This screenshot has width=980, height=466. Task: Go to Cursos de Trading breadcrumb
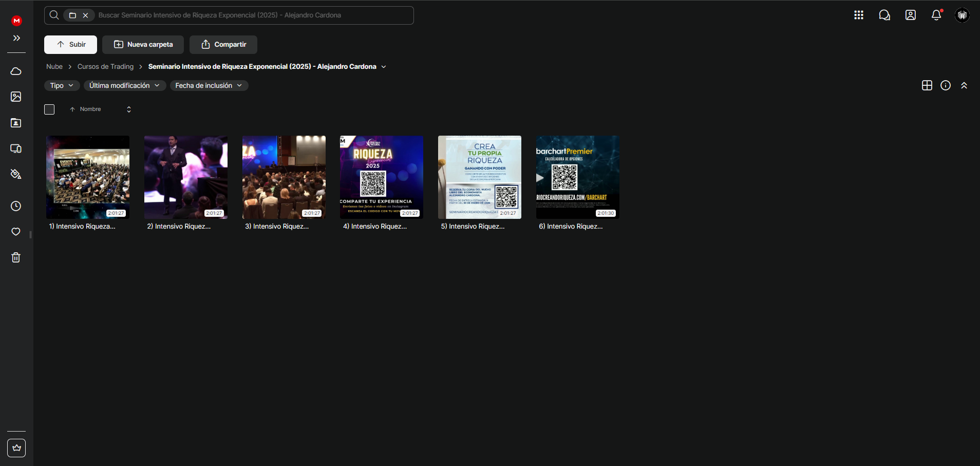coord(105,67)
